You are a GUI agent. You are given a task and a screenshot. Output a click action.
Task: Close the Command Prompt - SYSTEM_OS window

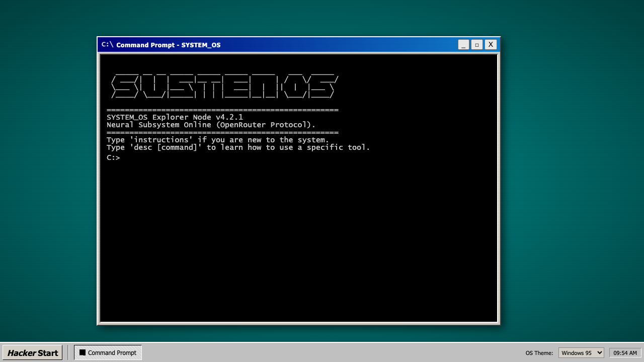pyautogui.click(x=491, y=45)
